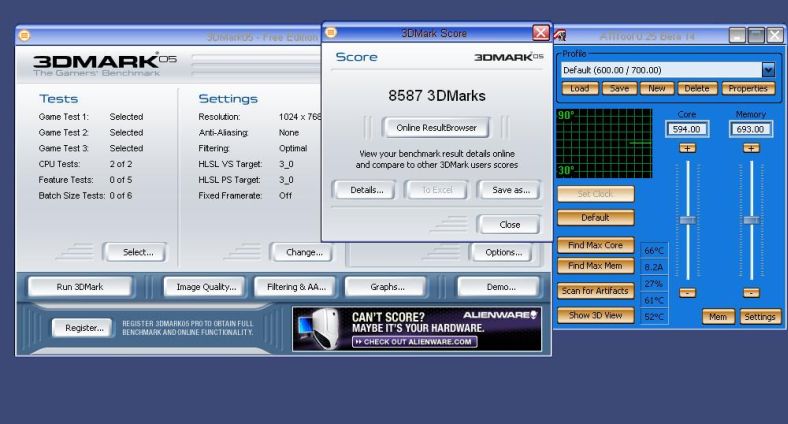Click the Mem button in ATITool
Screen dimensions: 788x424
pyautogui.click(x=718, y=317)
